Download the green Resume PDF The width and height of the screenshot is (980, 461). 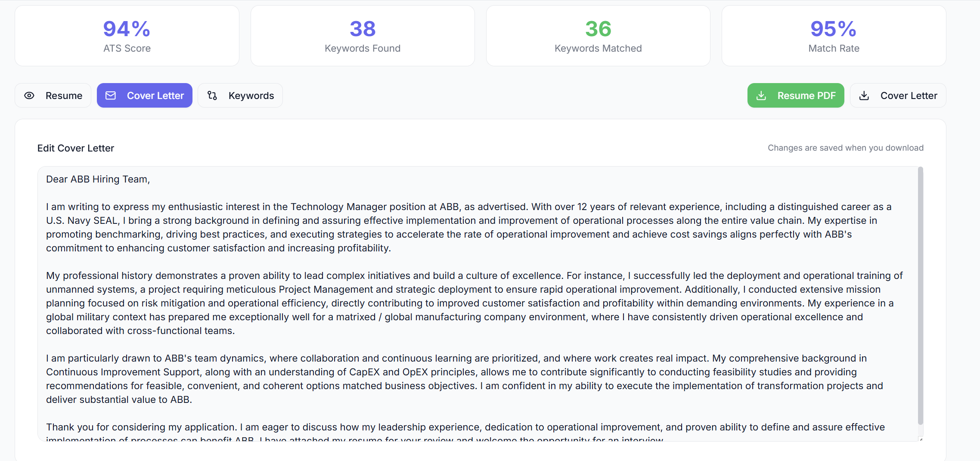[796, 96]
